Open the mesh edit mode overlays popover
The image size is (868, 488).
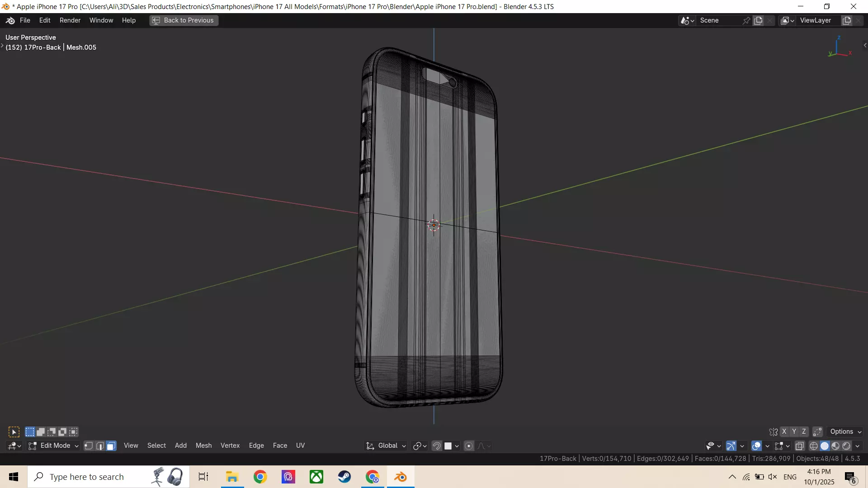coord(782,446)
